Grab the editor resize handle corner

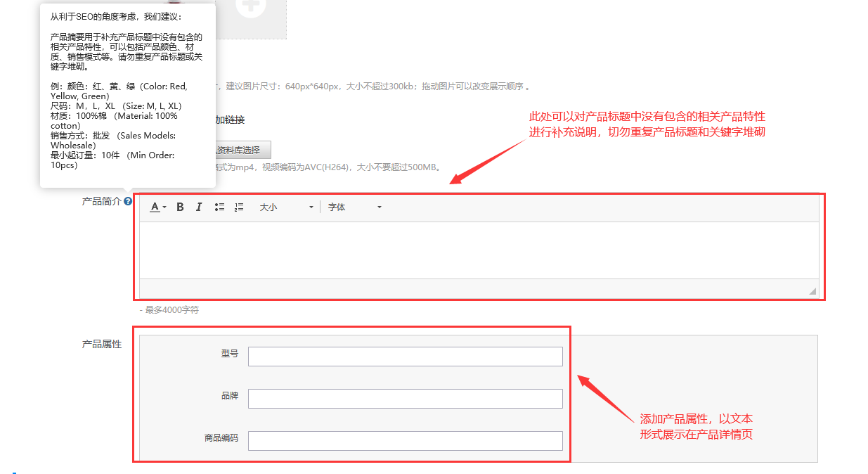[x=812, y=290]
